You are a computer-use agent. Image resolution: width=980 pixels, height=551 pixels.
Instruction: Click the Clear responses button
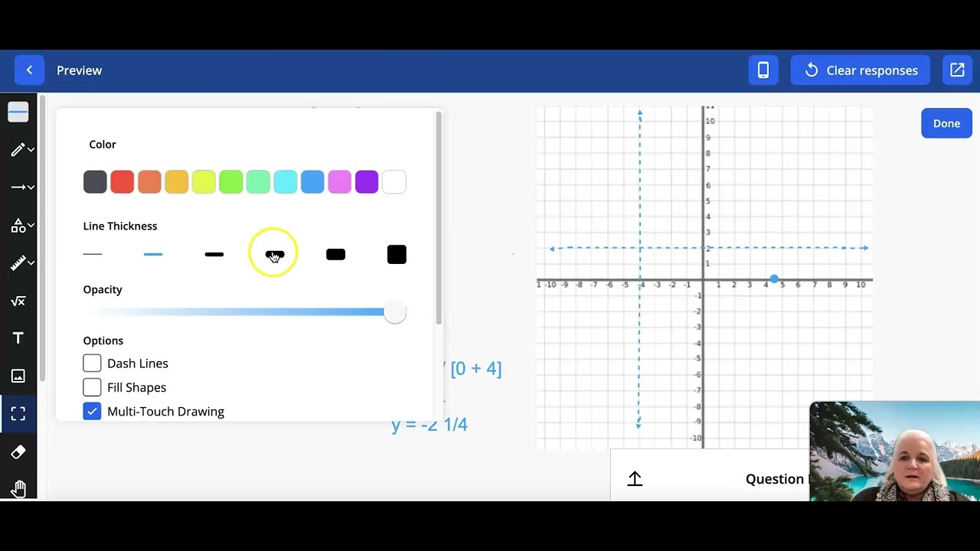[861, 70]
